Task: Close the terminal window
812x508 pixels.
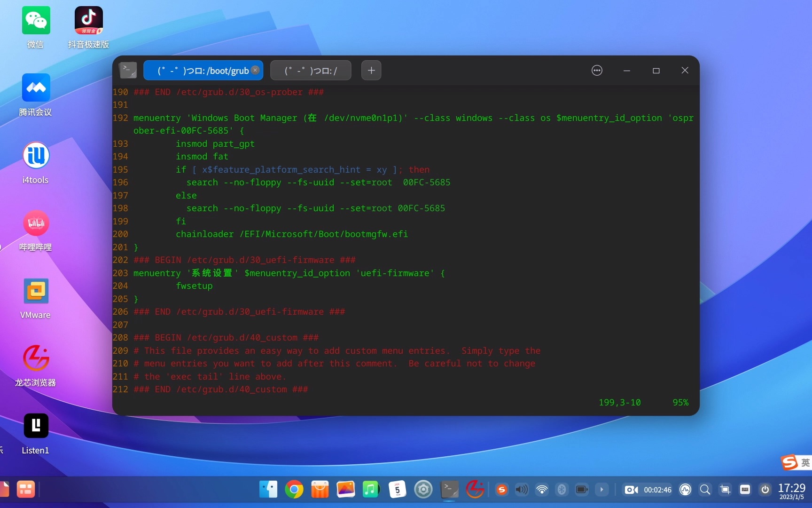Action: pos(685,71)
